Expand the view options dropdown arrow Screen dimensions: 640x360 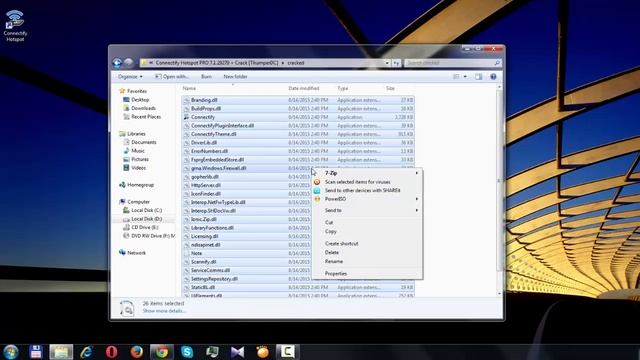coord(465,77)
